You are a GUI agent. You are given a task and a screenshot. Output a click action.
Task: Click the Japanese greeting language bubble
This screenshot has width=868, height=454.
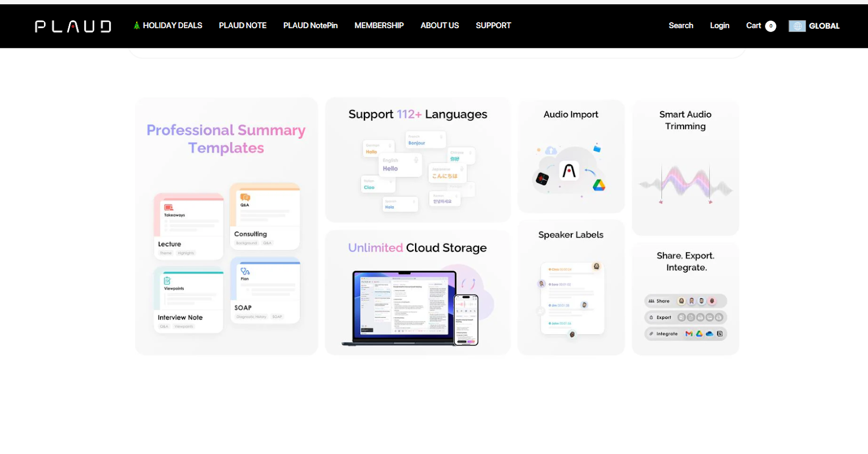(x=447, y=172)
